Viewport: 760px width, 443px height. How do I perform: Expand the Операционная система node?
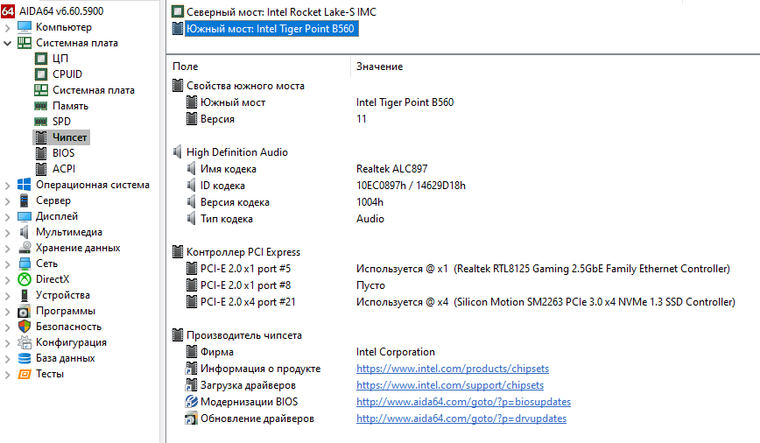tap(7, 185)
